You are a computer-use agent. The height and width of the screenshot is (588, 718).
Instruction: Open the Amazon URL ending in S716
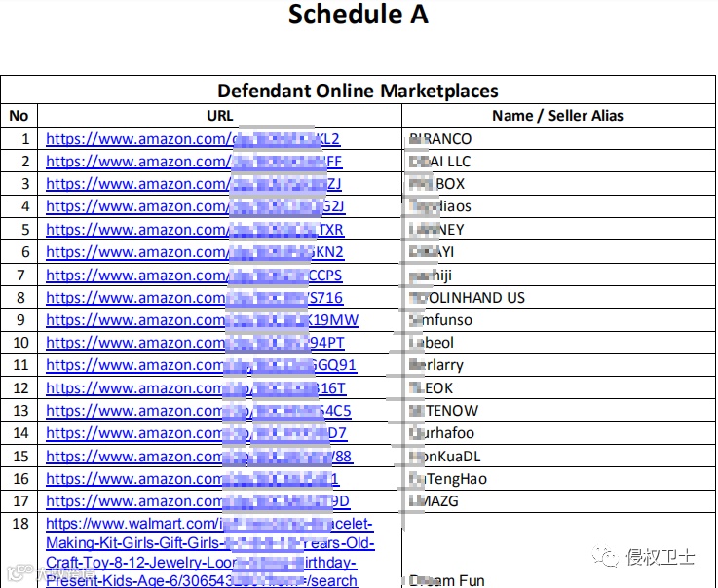click(x=194, y=298)
